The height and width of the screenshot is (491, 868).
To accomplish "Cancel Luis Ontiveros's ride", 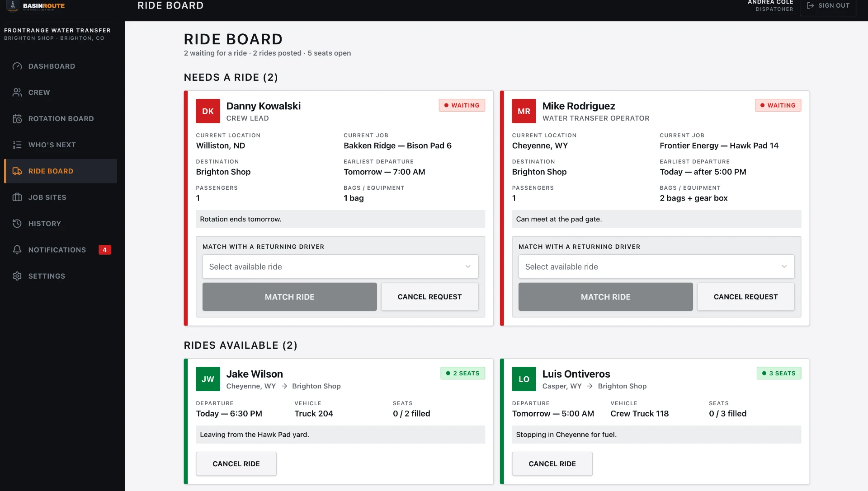I will tap(552, 464).
